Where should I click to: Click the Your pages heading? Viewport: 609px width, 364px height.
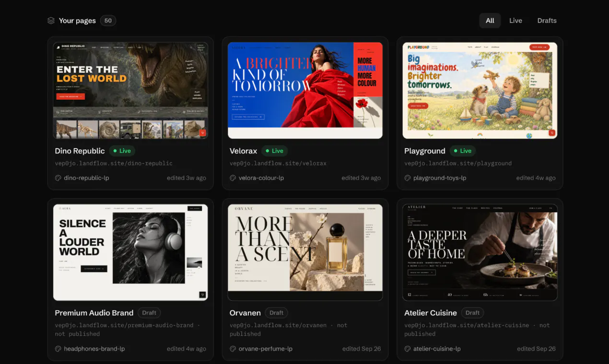pyautogui.click(x=77, y=21)
